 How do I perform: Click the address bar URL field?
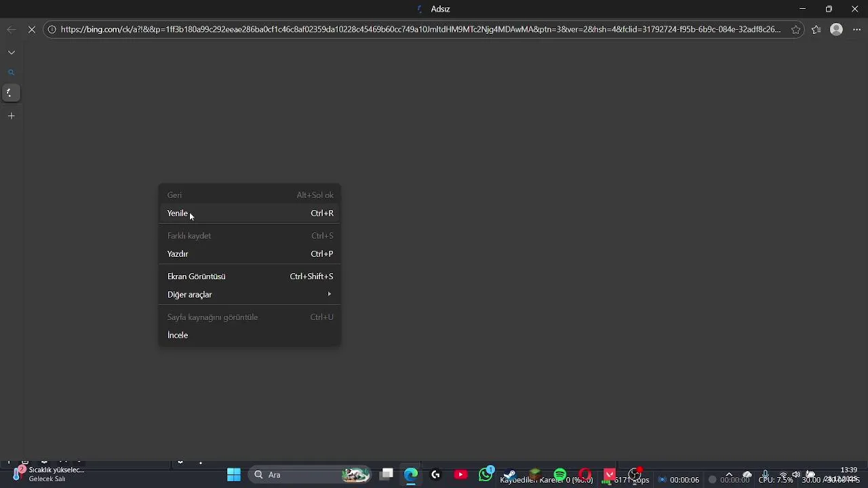pyautogui.click(x=420, y=29)
